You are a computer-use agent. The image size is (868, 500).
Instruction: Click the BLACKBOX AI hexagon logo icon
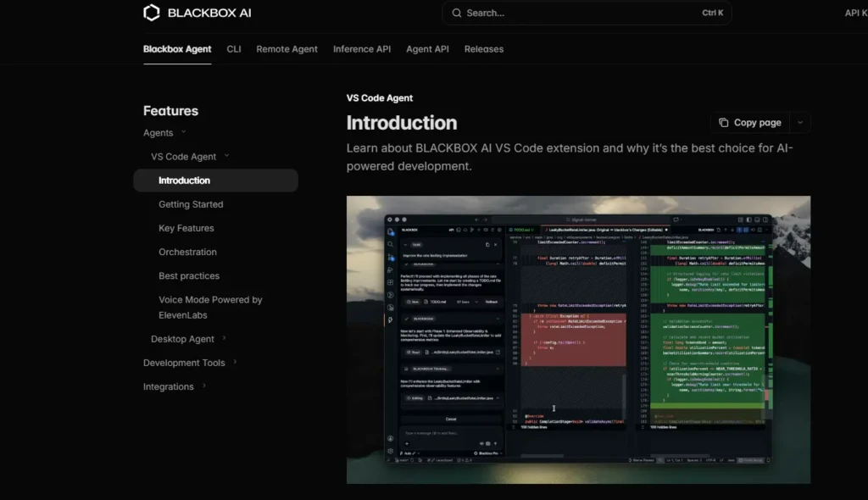coord(152,13)
